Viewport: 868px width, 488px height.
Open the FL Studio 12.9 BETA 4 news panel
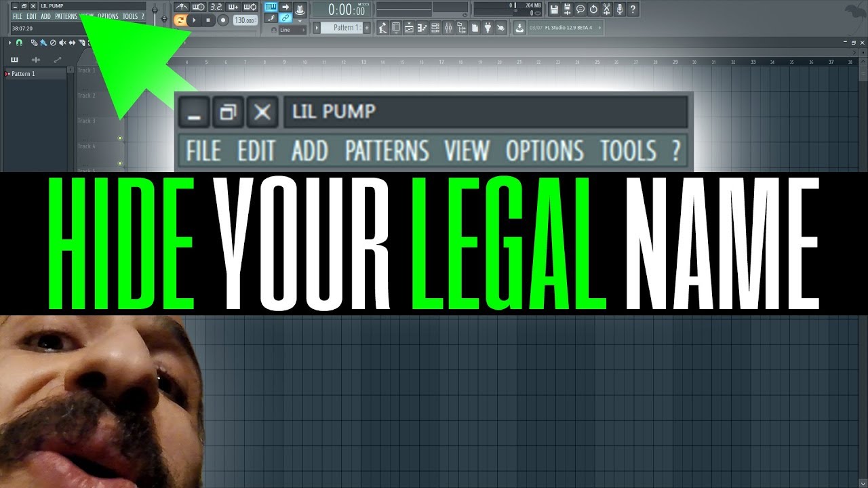565,28
